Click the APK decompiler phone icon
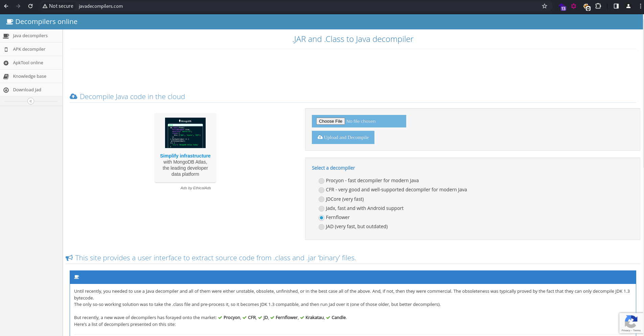 [x=6, y=49]
